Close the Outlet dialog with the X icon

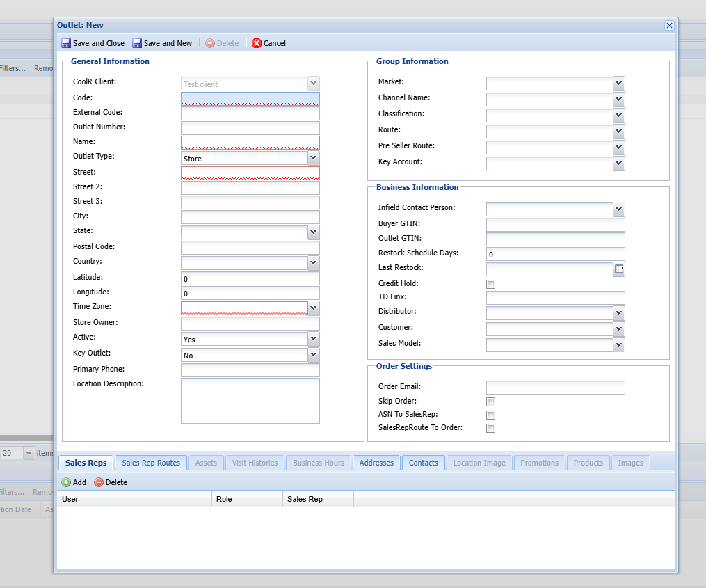click(x=669, y=25)
